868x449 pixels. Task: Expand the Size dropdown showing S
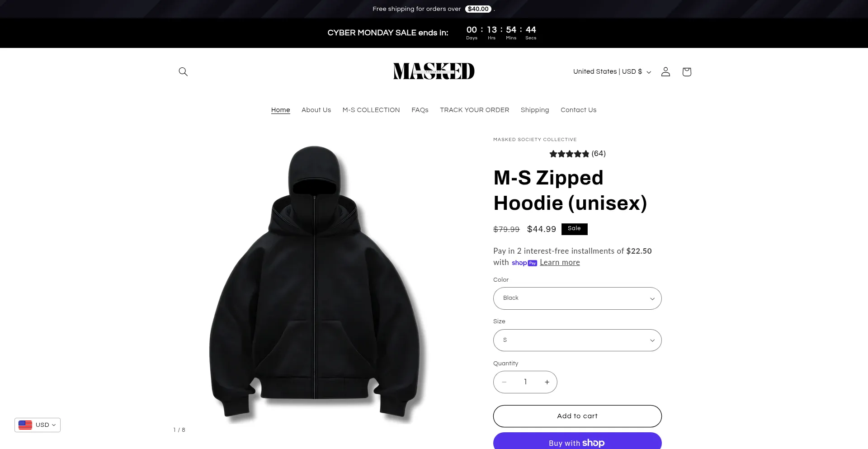point(577,340)
